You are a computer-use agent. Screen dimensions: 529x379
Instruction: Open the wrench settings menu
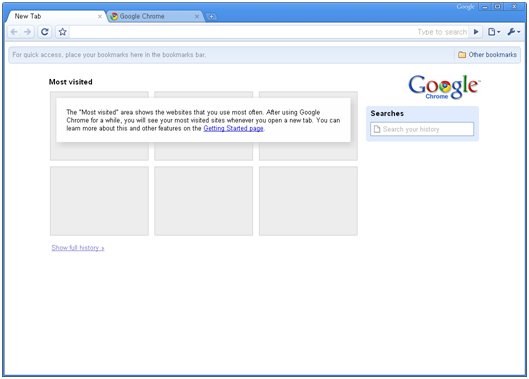coord(514,32)
